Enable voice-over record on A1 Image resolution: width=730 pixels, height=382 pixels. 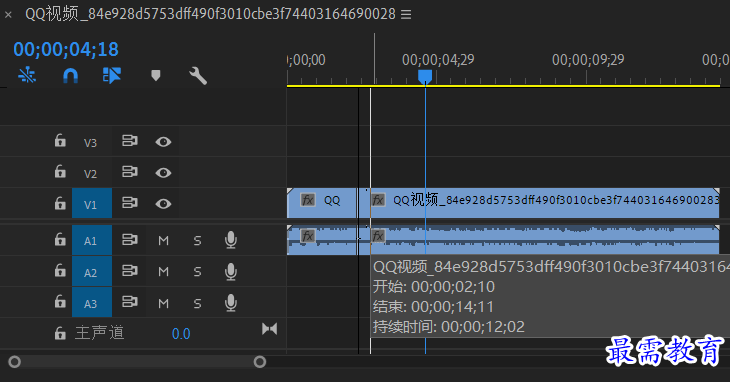[231, 241]
